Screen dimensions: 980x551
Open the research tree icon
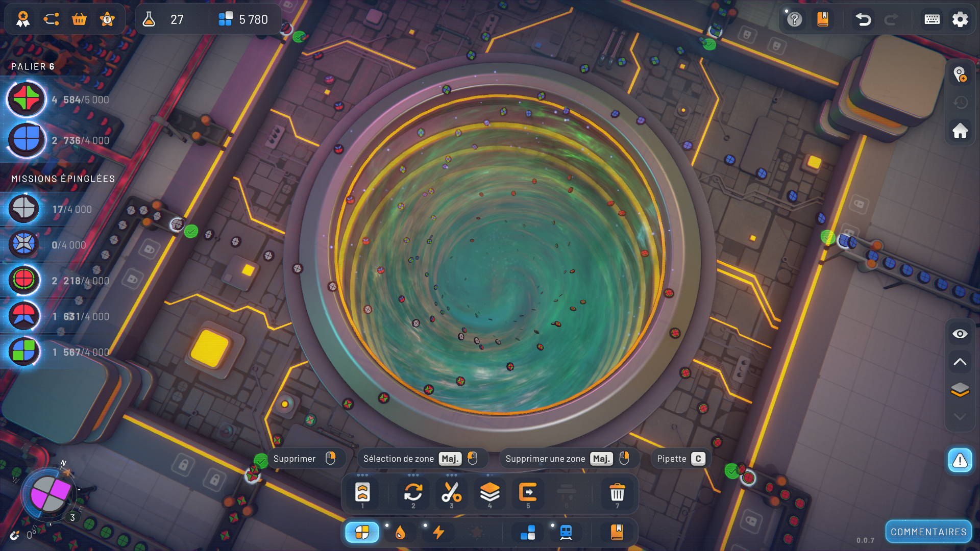point(51,19)
